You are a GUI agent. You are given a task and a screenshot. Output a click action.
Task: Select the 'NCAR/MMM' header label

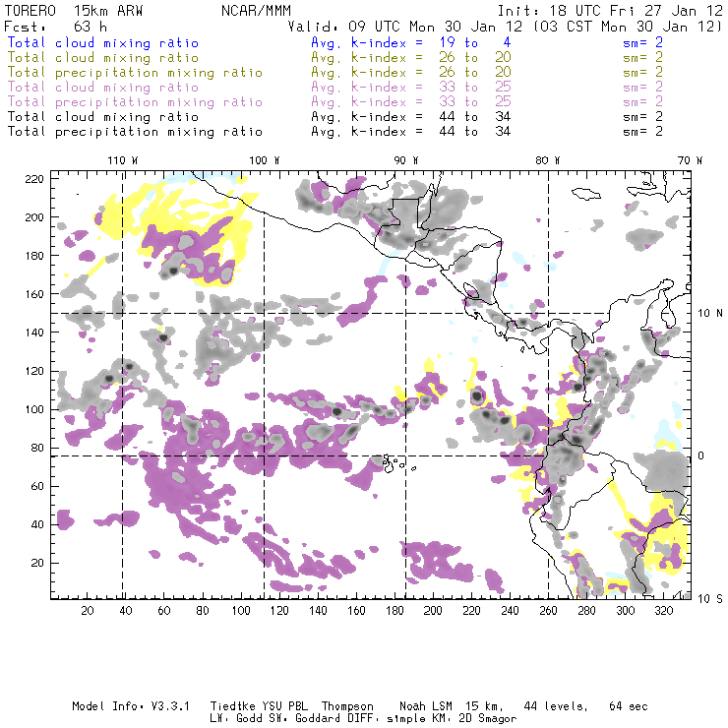point(256,11)
